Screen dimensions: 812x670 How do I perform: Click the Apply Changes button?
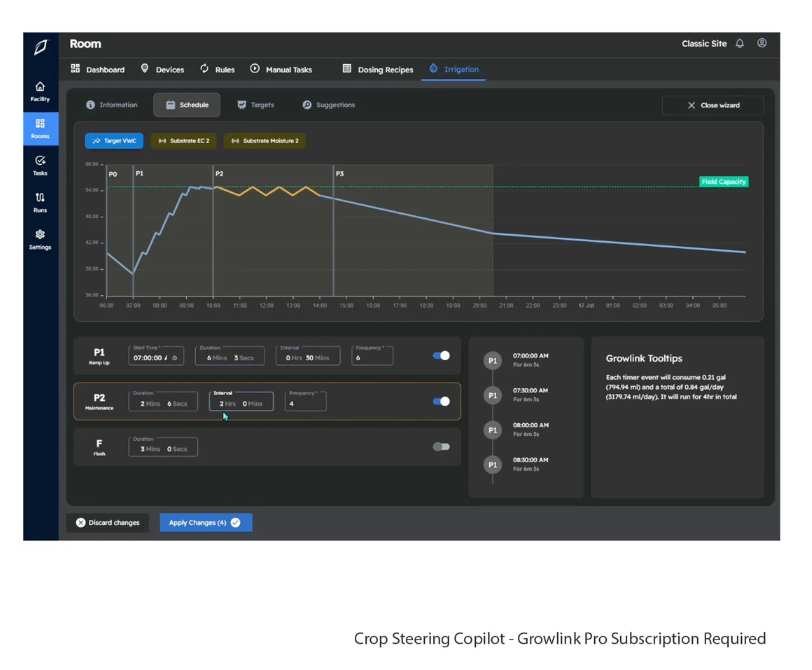[205, 522]
